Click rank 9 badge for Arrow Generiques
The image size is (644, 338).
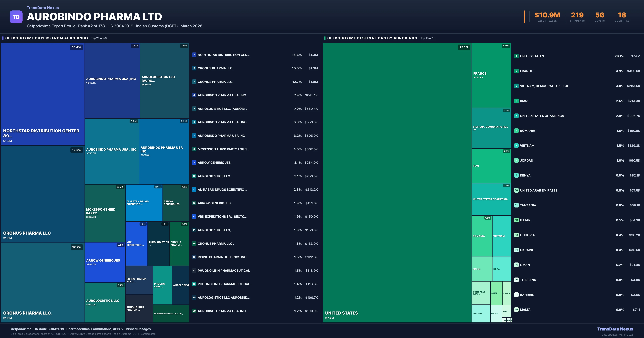(194, 163)
